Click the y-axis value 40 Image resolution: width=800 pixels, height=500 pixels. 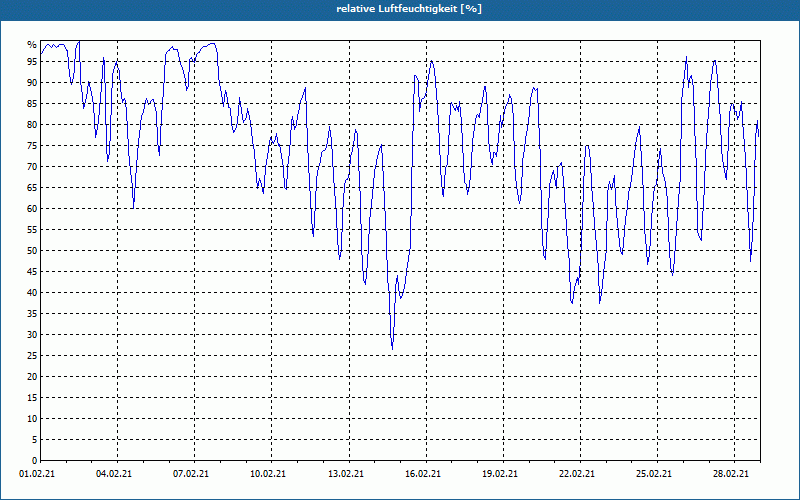tap(32, 293)
